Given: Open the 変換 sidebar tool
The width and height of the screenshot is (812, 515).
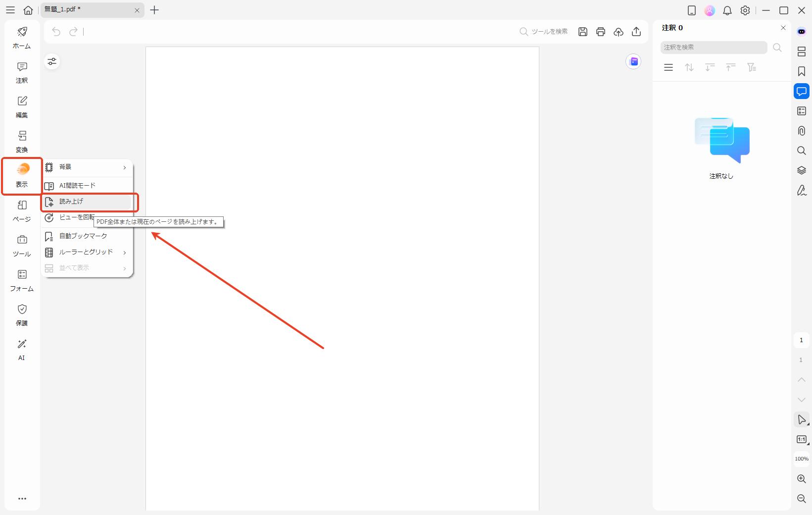Looking at the screenshot, I should 22,142.
